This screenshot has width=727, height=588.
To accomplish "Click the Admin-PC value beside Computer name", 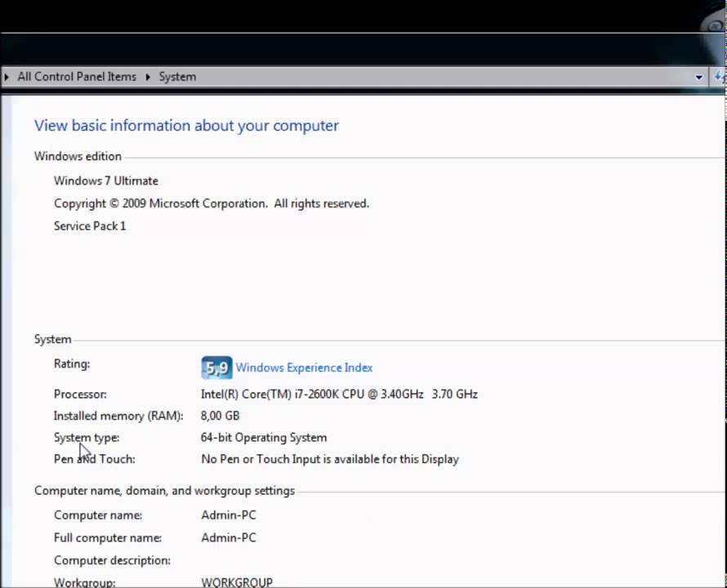I will (x=229, y=515).
